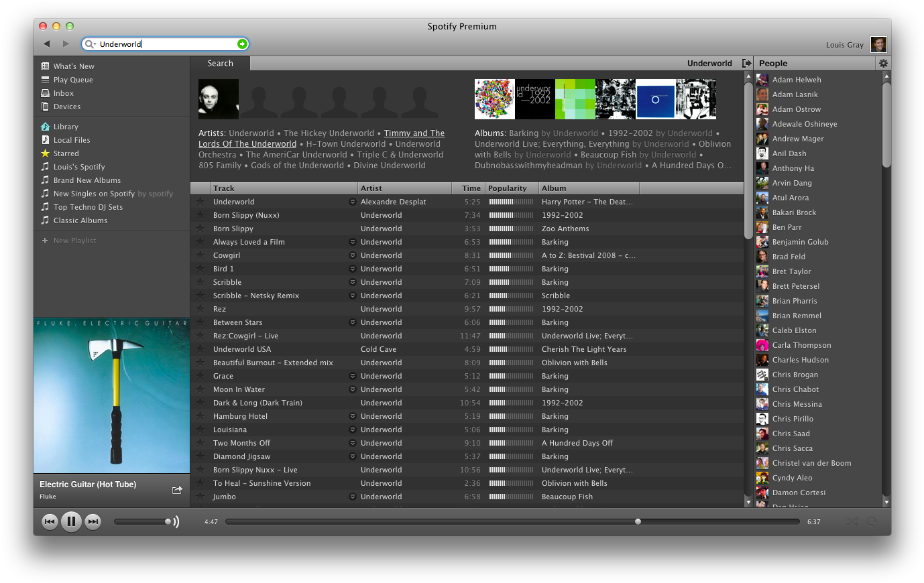This screenshot has width=924, height=583.
Task: Open People panel settings gear
Action: coord(883,63)
